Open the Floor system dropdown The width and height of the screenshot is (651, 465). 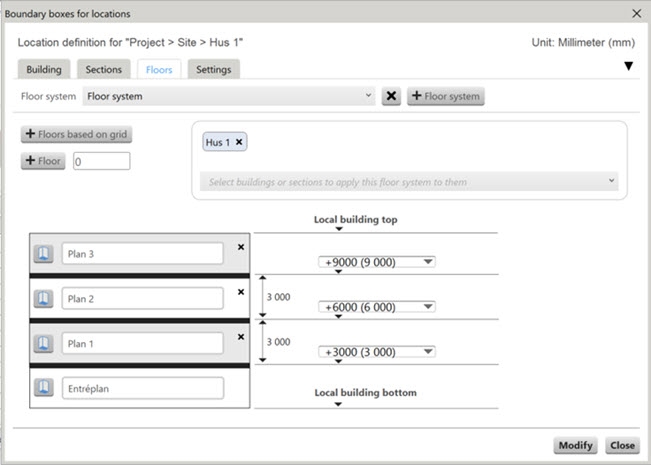pos(229,96)
